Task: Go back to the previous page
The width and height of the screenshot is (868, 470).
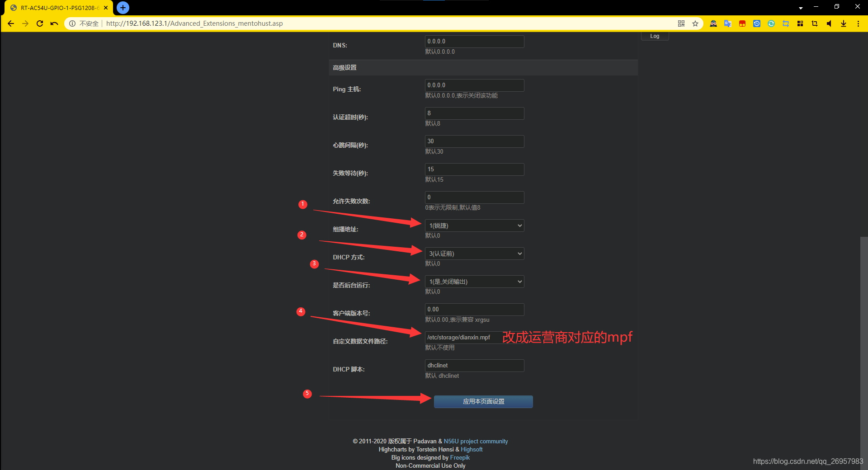Action: pyautogui.click(x=11, y=23)
